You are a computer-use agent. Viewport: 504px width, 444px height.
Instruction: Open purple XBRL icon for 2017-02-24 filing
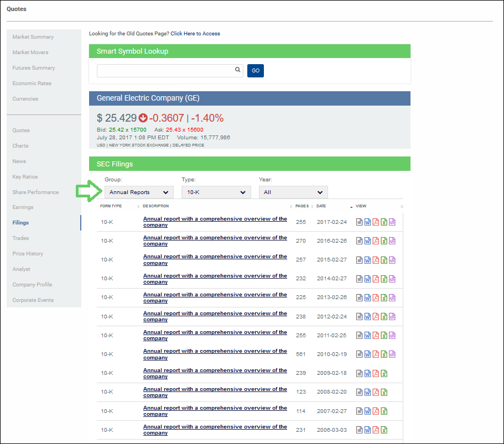pyautogui.click(x=392, y=222)
